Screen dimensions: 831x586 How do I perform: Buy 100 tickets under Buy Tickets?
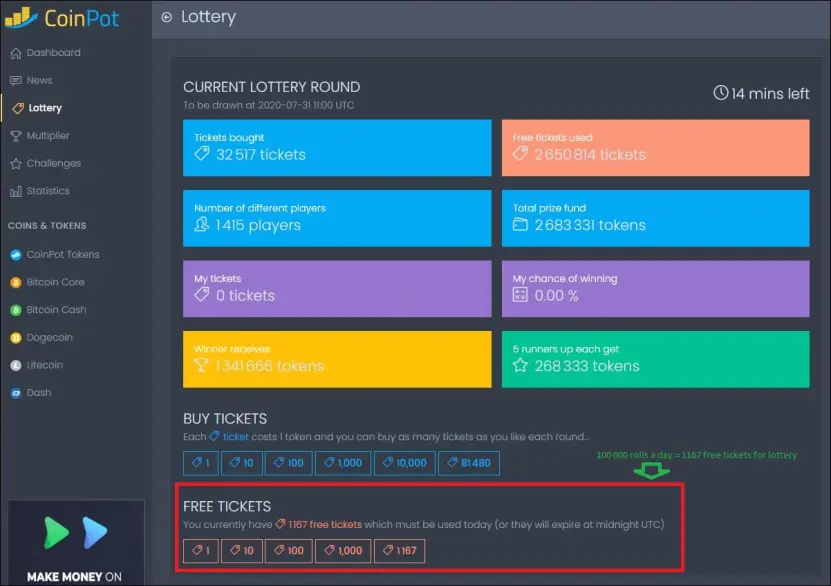tap(288, 463)
